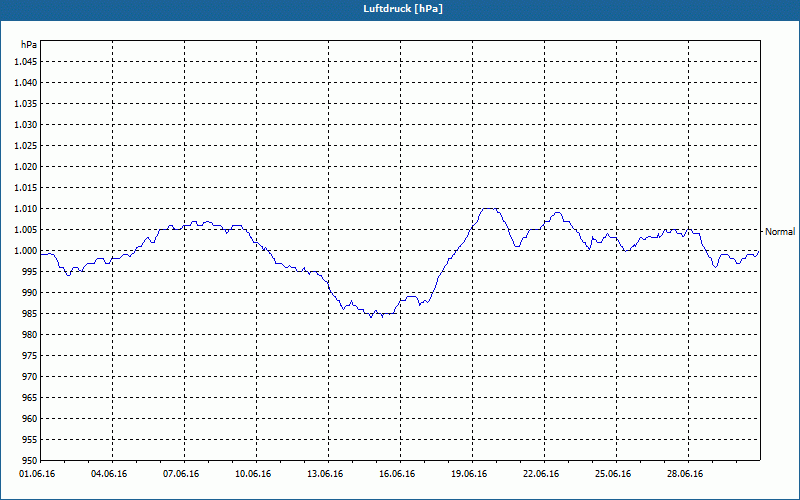The height and width of the screenshot is (500, 800).
Task: Select the 985 y-axis label
Action: pos(30,314)
